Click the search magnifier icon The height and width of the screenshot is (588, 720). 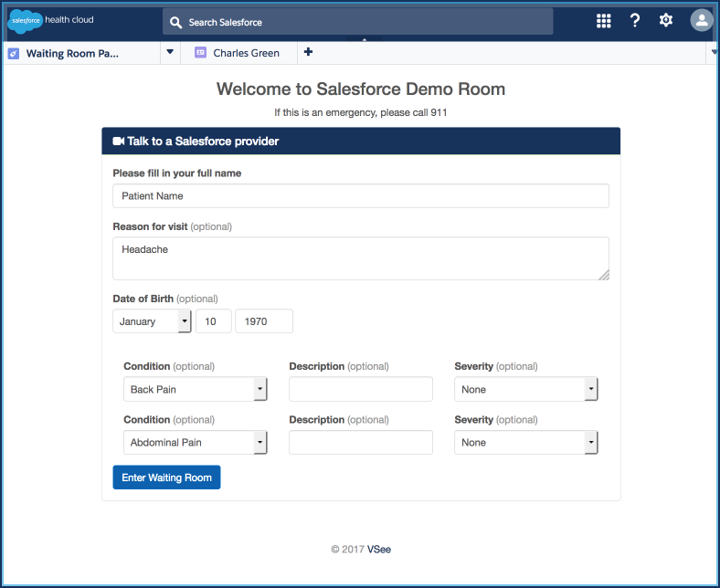[175, 22]
